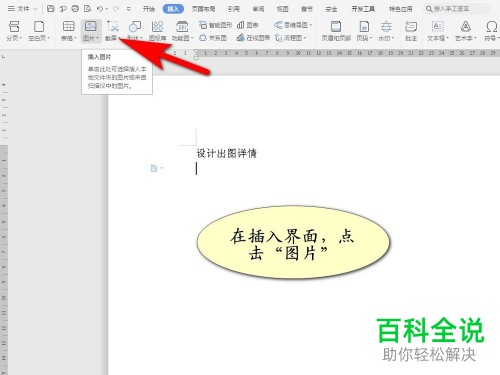This screenshot has height=375, width=500.
Task: Click the 表格 table icon
Action: pos(69,27)
